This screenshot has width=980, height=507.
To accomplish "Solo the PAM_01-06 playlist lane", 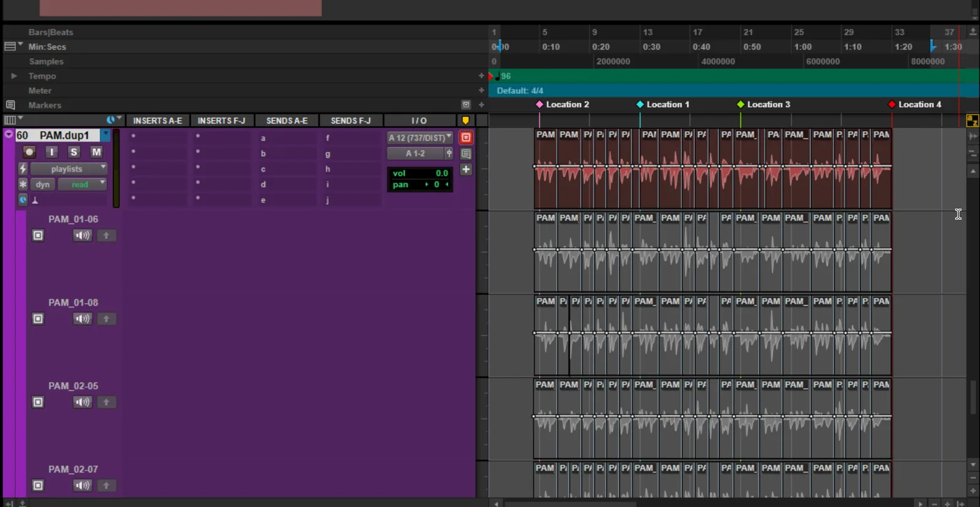I will pyautogui.click(x=38, y=235).
